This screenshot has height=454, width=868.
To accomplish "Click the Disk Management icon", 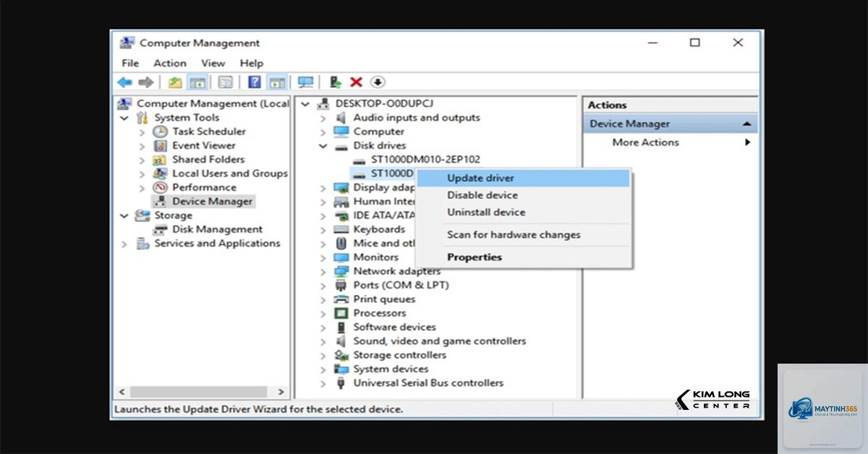I will point(161,229).
